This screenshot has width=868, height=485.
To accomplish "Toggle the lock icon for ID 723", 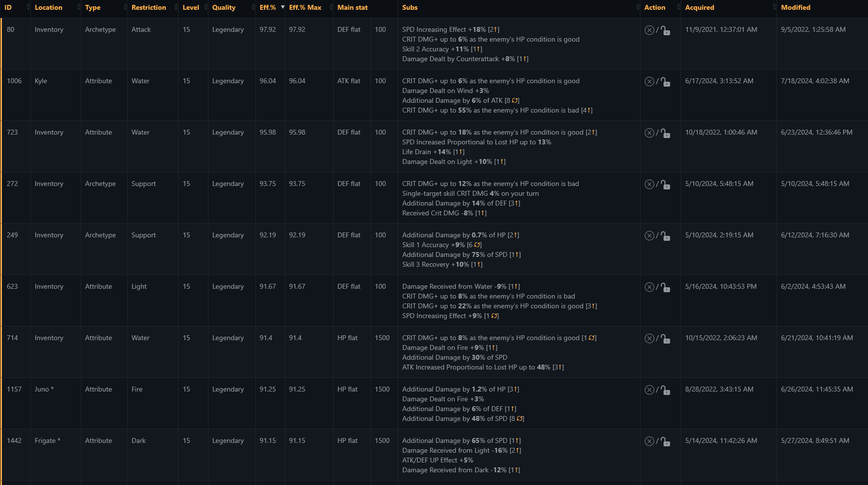I will click(665, 133).
